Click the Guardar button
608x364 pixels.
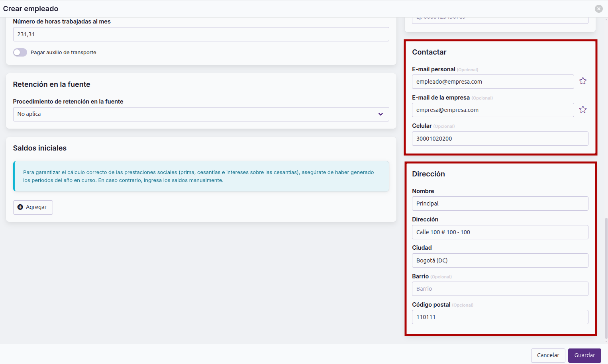point(584,355)
